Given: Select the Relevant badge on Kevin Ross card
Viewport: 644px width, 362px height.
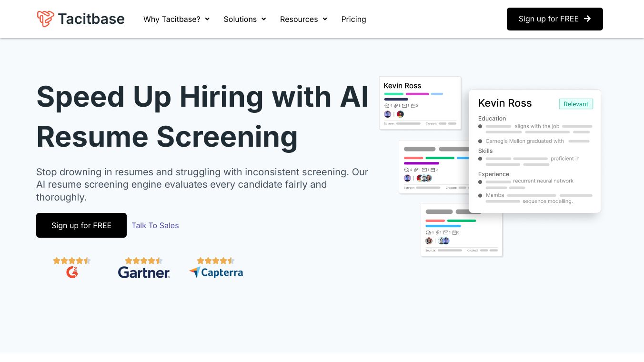Looking at the screenshot, I should click(x=576, y=104).
